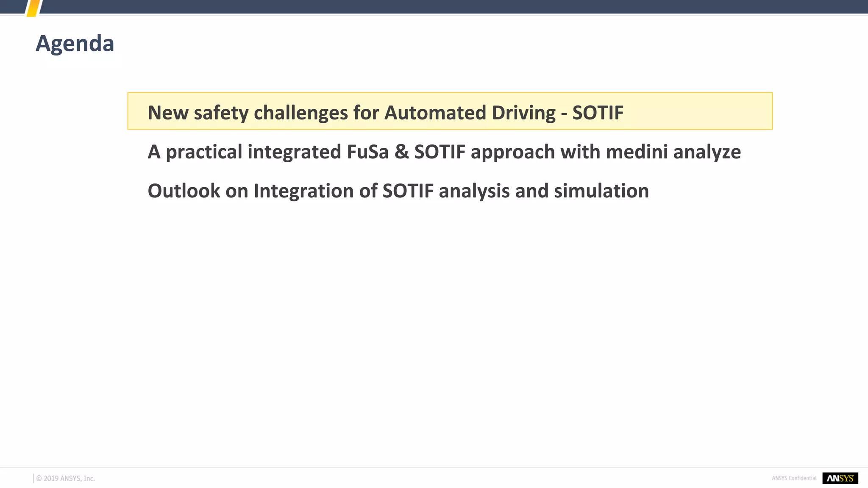Screen dimensions: 868x488
Task: Select the highlighted "New safety challenges" agenda item
Action: click(385, 113)
